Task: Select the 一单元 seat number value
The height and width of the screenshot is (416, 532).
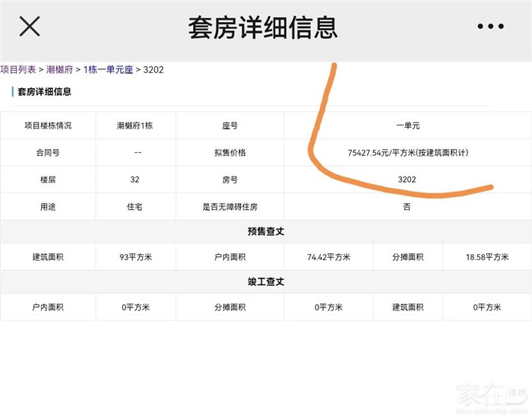Action: pos(407,125)
